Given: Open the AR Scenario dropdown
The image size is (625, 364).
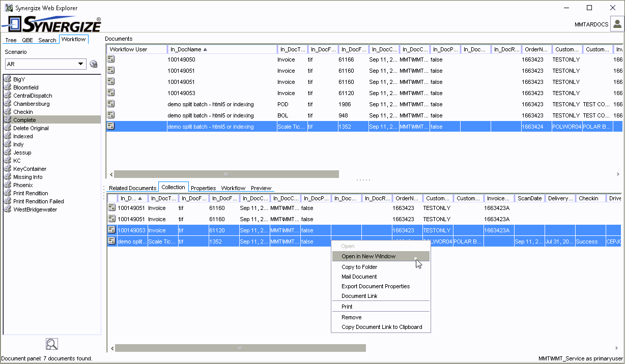Looking at the screenshot, I should point(80,64).
